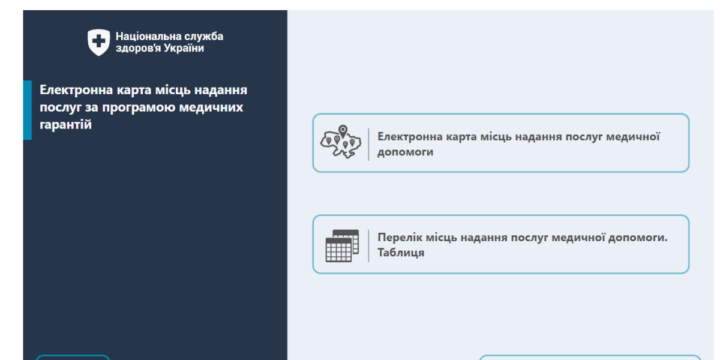Click the Ukraine map pins icon
Image resolution: width=720 pixels, height=360 pixels.
(341, 142)
